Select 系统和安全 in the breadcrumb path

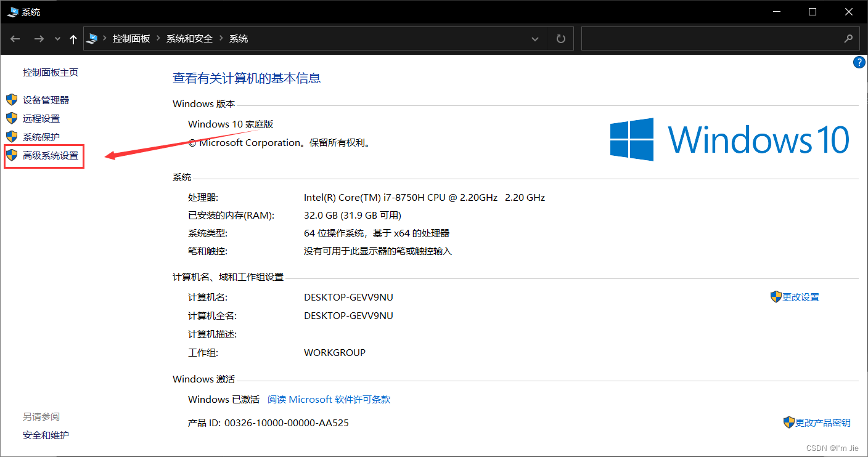pos(189,39)
